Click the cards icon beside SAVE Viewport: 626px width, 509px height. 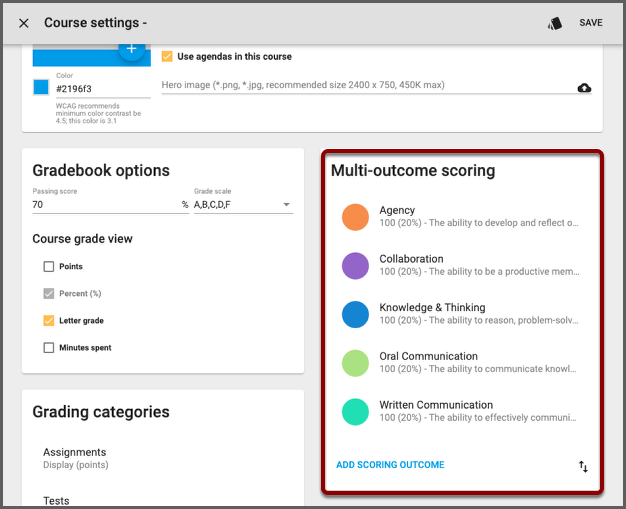555,23
